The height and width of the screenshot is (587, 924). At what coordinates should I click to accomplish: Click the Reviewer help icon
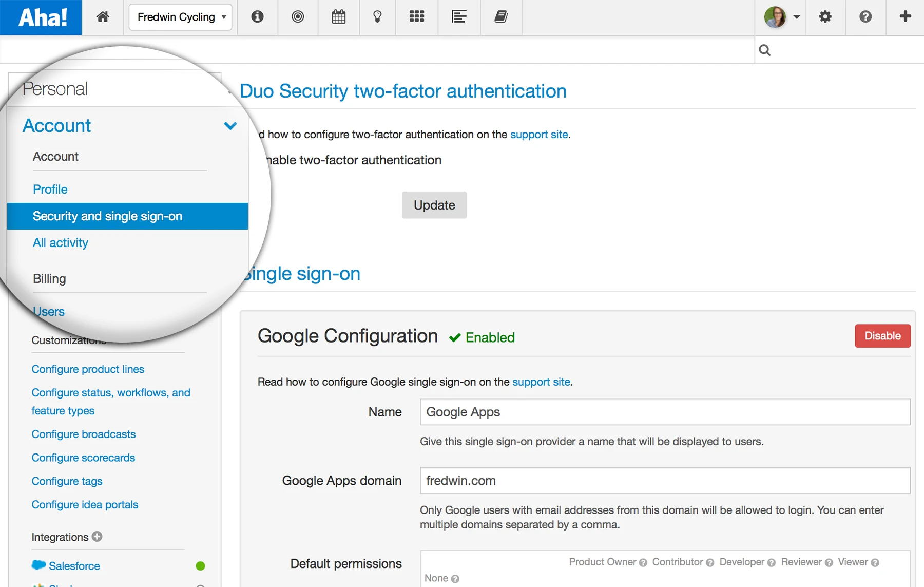coord(829,563)
